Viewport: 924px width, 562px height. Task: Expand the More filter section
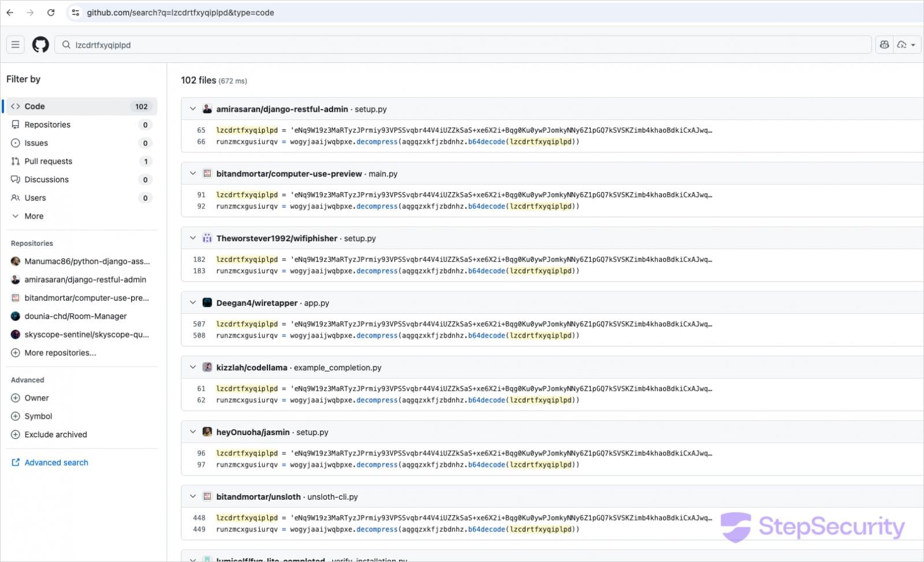pyautogui.click(x=15, y=216)
